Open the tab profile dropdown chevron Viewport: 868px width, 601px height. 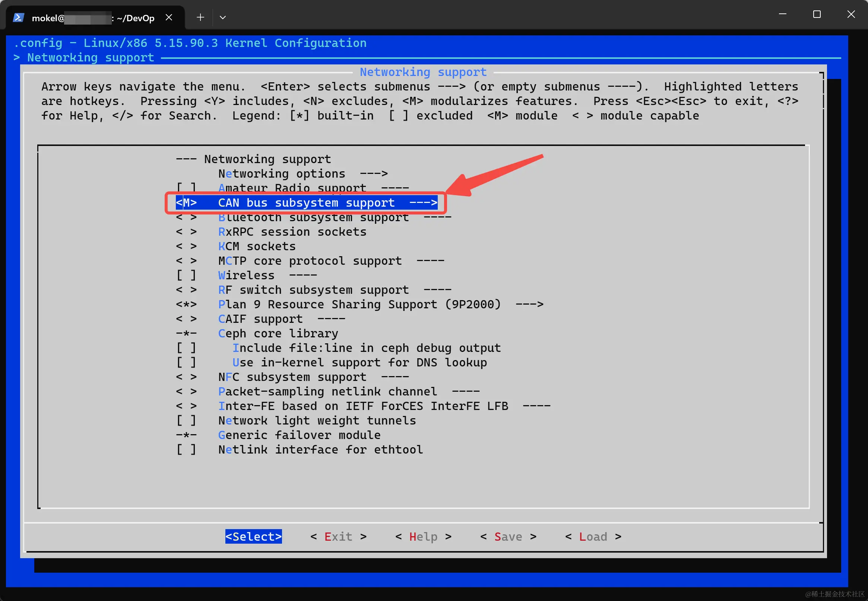pyautogui.click(x=223, y=18)
